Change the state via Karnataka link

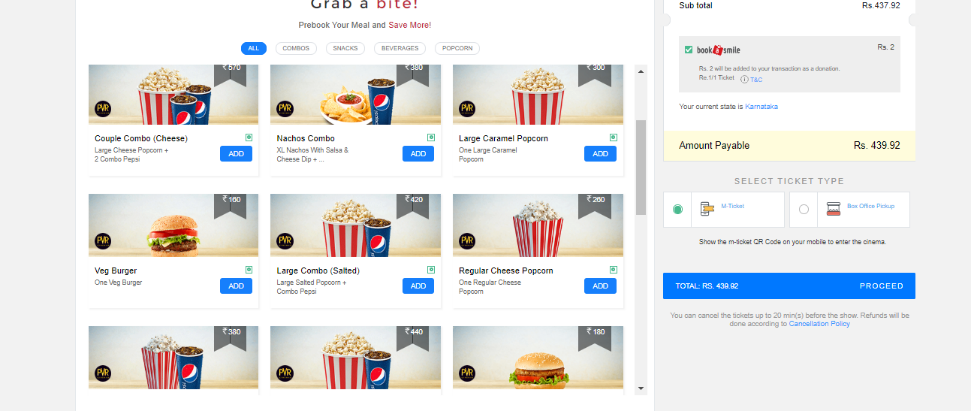coord(761,106)
